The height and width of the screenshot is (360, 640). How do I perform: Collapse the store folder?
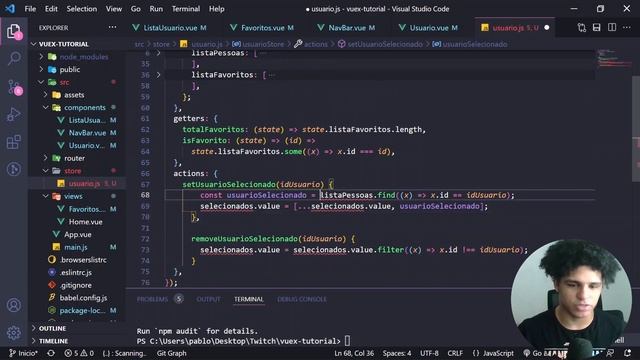tap(46, 171)
